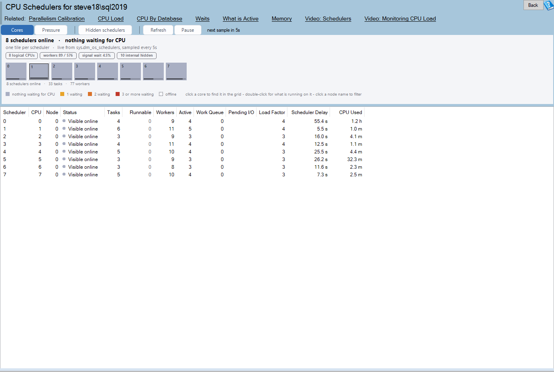Click the '55.4 s' scheduler delay value
This screenshot has height=392, width=554.
(321, 121)
